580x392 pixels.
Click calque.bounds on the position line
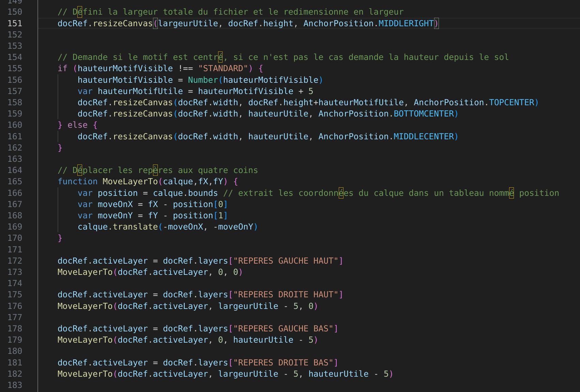[185, 193]
